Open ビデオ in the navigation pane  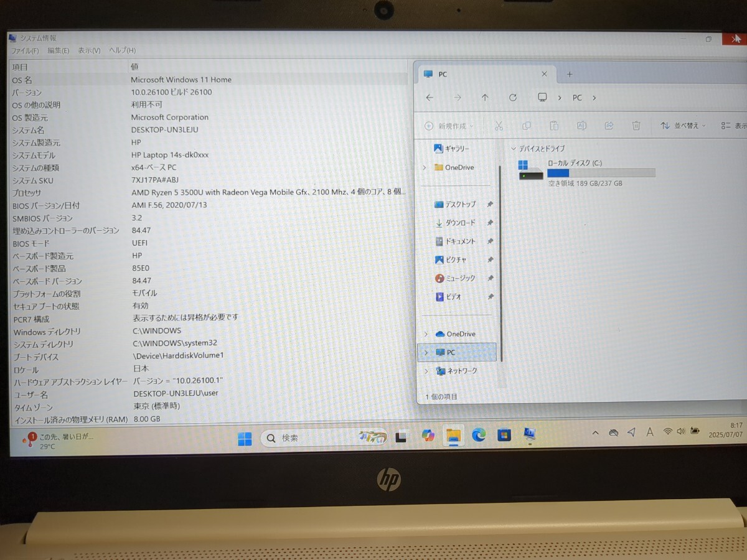(448, 297)
